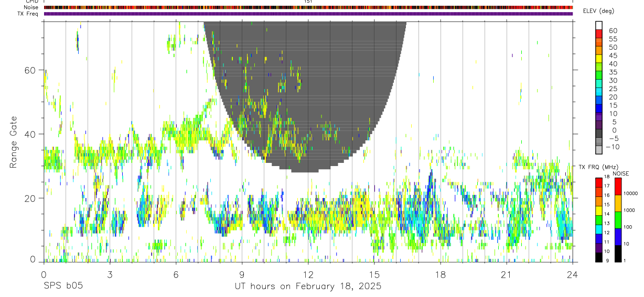Click the x-axis tick label "21"
Image resolution: width=644 pixels, height=297 pixels.
coord(506,274)
